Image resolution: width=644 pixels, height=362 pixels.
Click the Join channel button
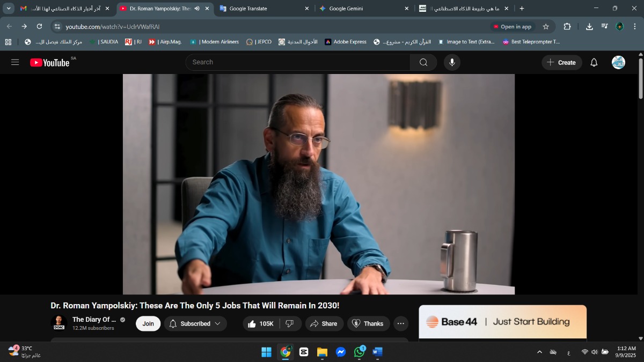[x=148, y=323]
